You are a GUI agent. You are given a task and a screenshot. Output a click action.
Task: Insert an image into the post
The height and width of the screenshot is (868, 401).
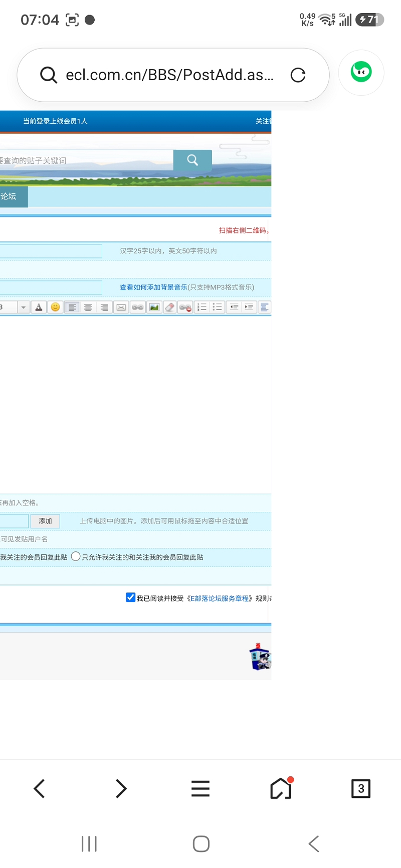point(154,307)
